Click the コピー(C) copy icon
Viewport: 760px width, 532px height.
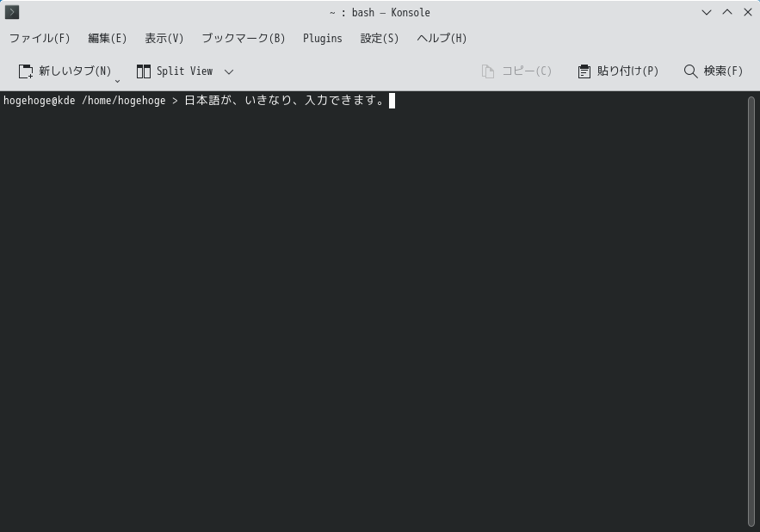click(488, 71)
